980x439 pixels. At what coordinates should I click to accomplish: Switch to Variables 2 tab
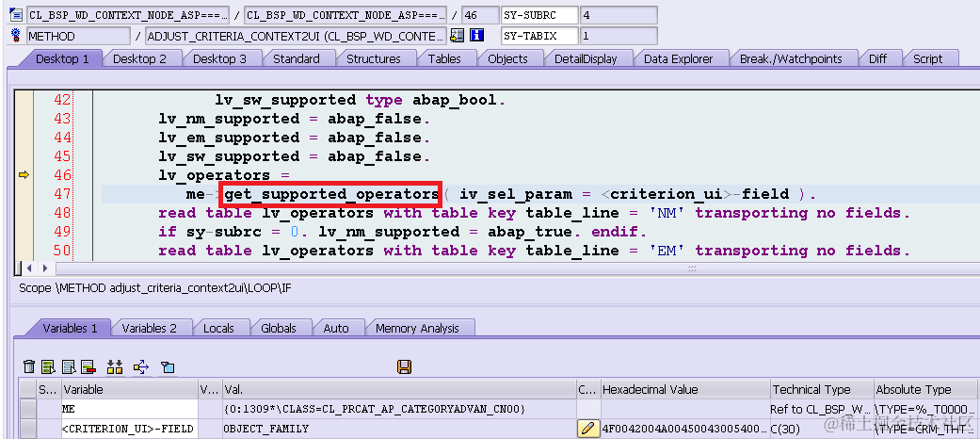[149, 328]
